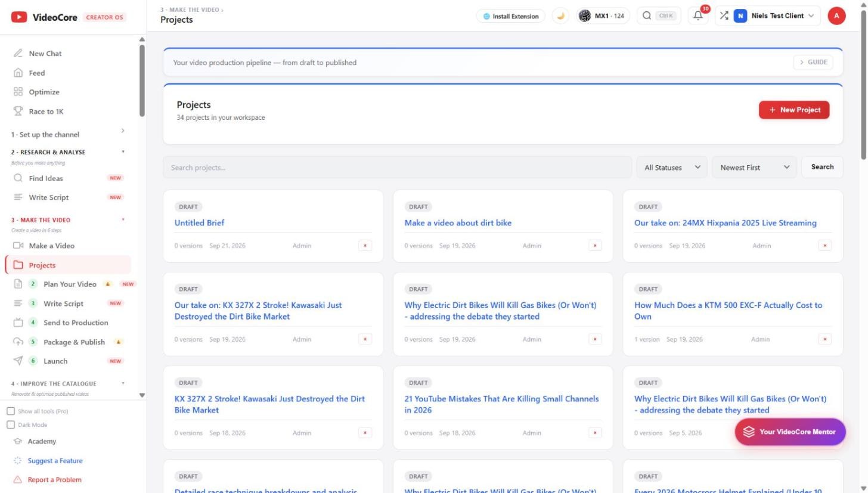Open the Feed home icon
Image resolution: width=868 pixels, height=493 pixels.
pos(18,73)
